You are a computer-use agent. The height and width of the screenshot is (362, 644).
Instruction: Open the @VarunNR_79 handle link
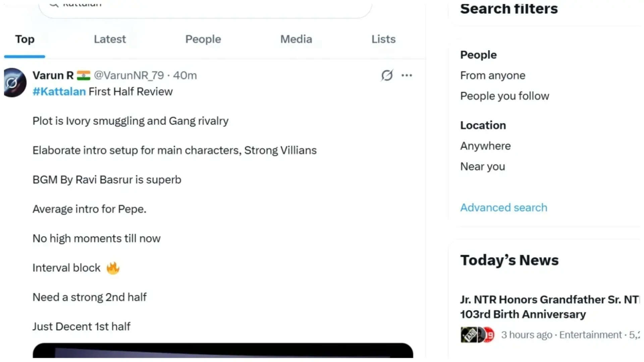pos(129,75)
